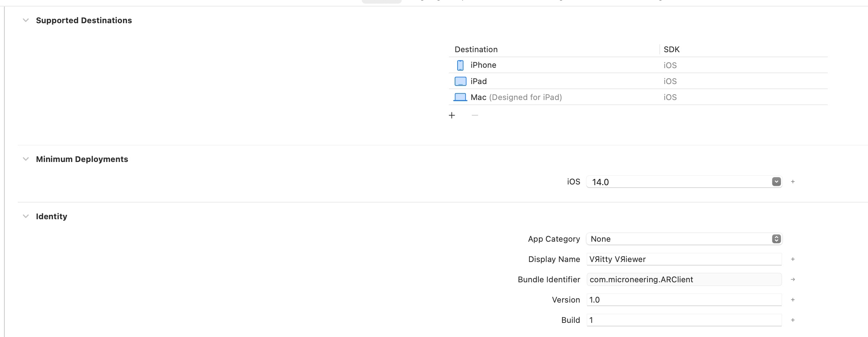Add a new supported destination with plus
The width and height of the screenshot is (868, 337).
click(452, 115)
